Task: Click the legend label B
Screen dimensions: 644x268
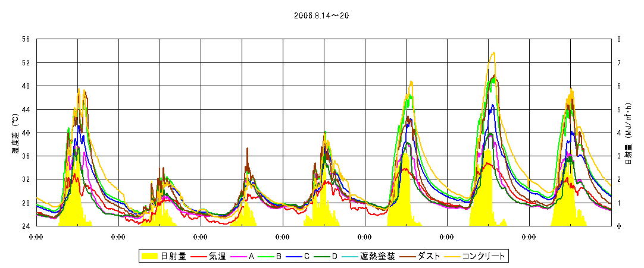Action: pyautogui.click(x=279, y=257)
